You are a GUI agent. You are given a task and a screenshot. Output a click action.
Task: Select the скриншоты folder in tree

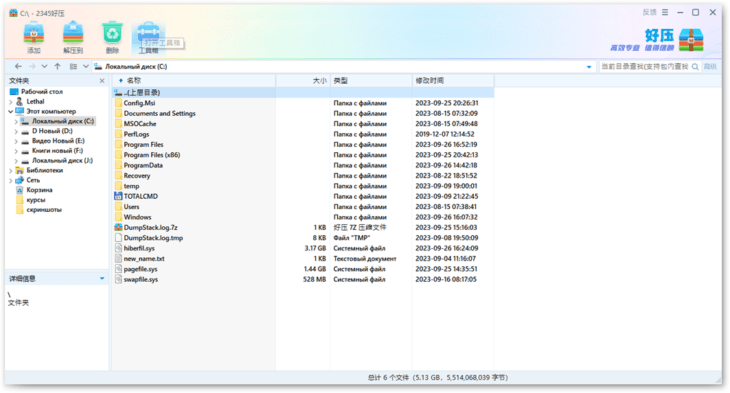pyautogui.click(x=44, y=210)
